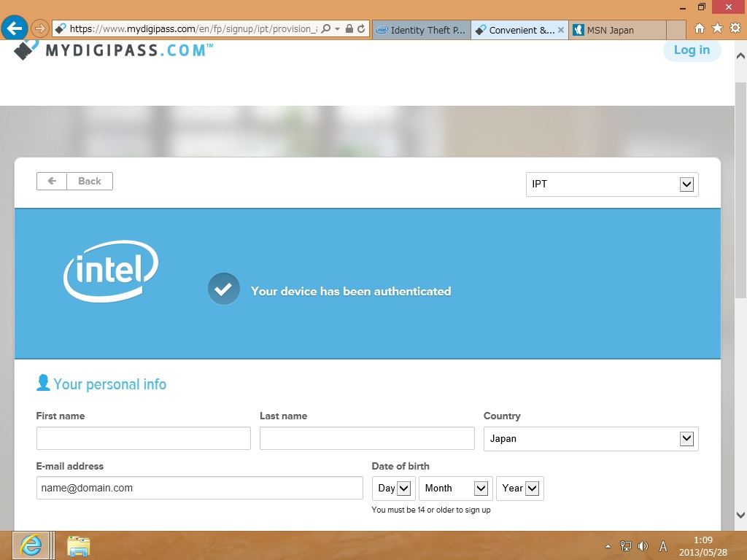Click the page scroll up arrow
The height and width of the screenshot is (560, 747).
point(741,56)
